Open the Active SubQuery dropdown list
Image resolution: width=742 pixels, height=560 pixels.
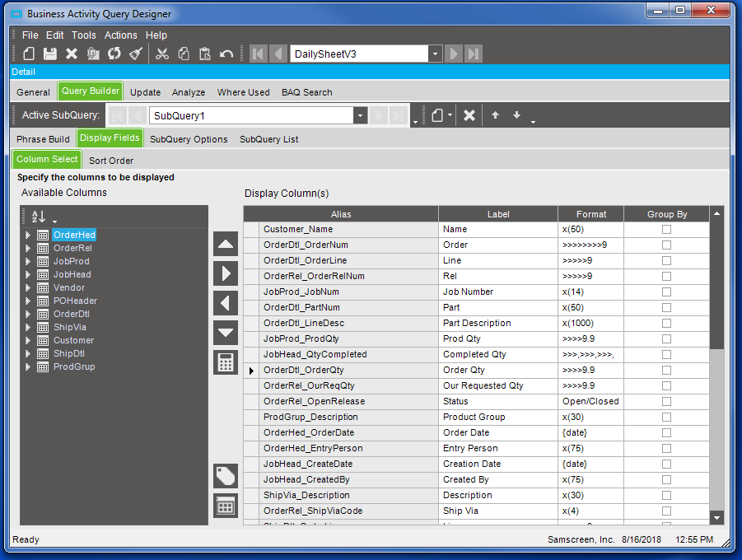click(x=360, y=116)
